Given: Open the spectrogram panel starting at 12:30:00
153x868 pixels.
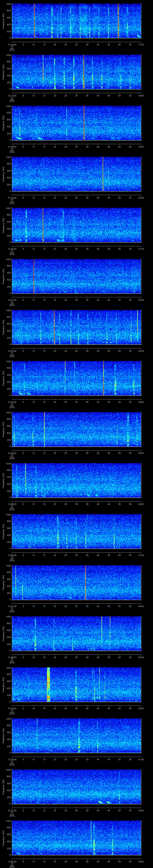Looking at the screenshot, I should (x=76, y=736).
